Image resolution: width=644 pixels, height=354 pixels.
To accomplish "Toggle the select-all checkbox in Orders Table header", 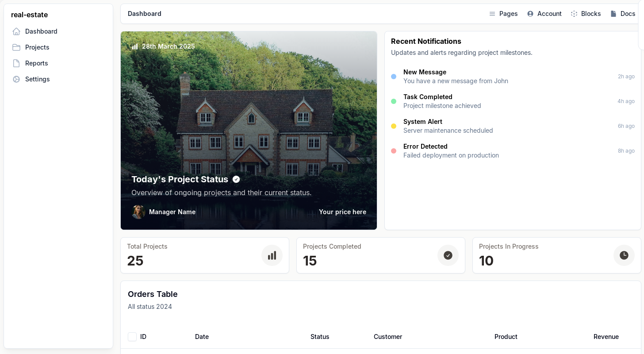I will point(132,337).
